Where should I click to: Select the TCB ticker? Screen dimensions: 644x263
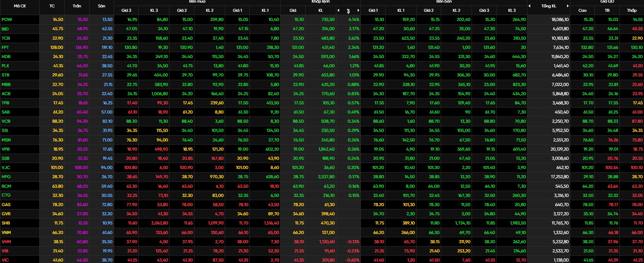pyautogui.click(x=6, y=38)
